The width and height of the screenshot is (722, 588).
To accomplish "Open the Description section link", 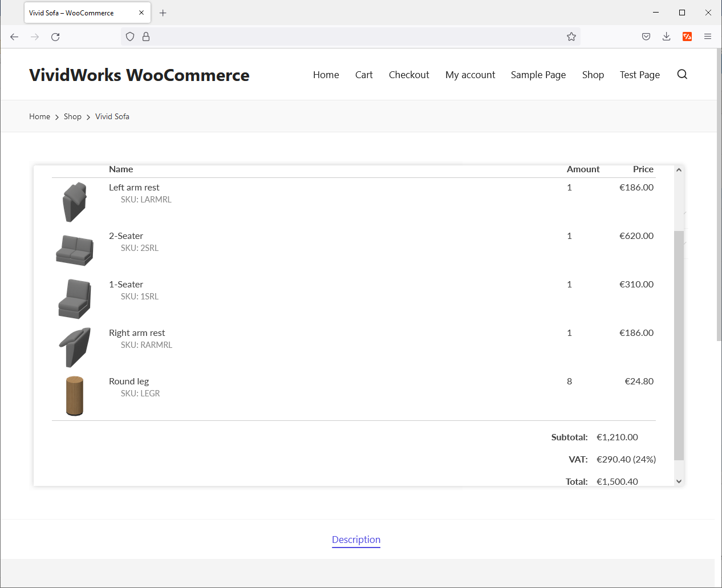I will (356, 540).
